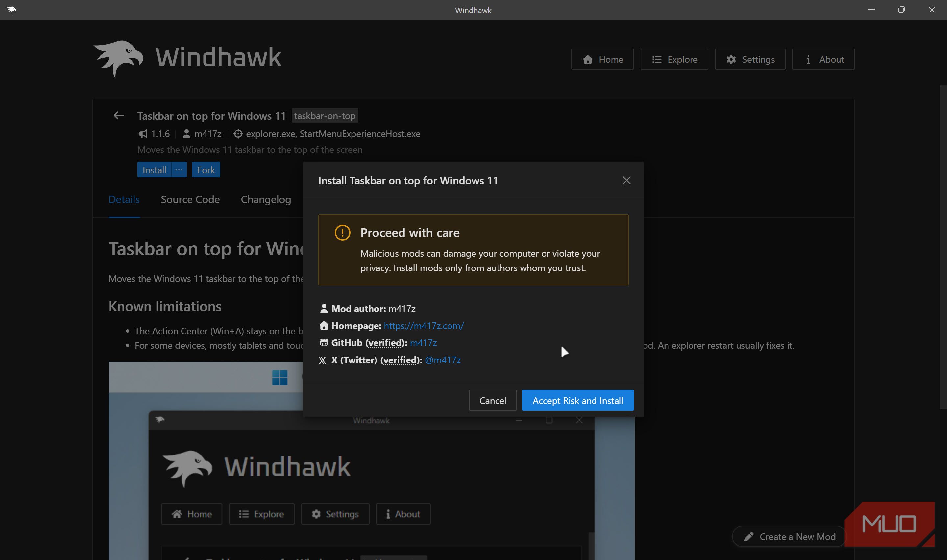Open the Home page button
This screenshot has width=947, height=560.
tap(602, 59)
